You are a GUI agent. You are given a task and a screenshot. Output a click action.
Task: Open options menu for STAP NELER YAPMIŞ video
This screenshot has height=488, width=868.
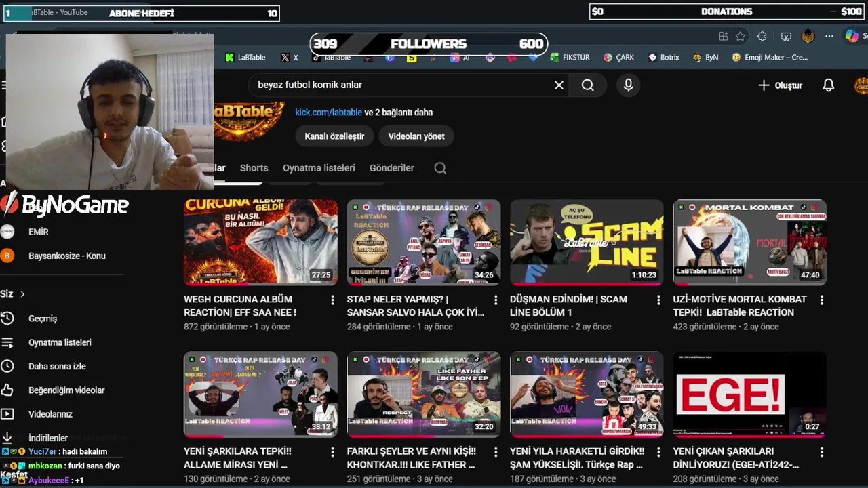click(x=496, y=300)
